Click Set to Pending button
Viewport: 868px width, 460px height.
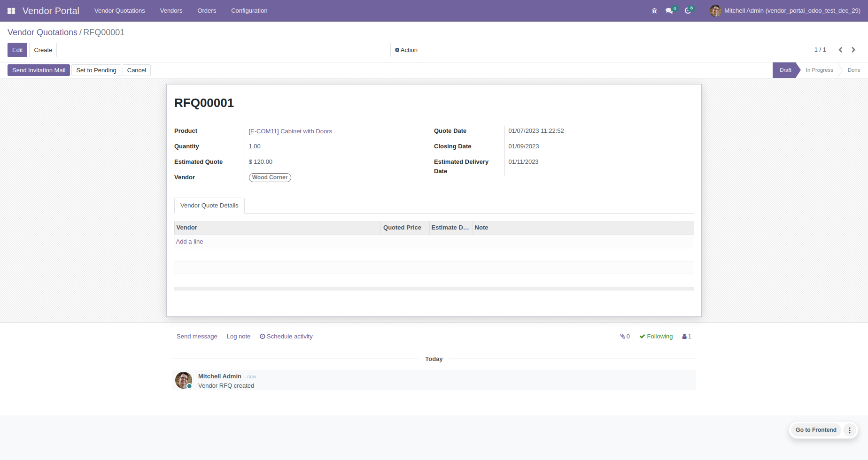point(96,70)
